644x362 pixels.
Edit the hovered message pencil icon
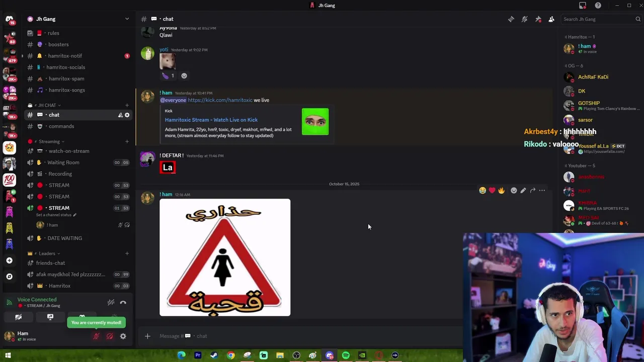point(523,191)
